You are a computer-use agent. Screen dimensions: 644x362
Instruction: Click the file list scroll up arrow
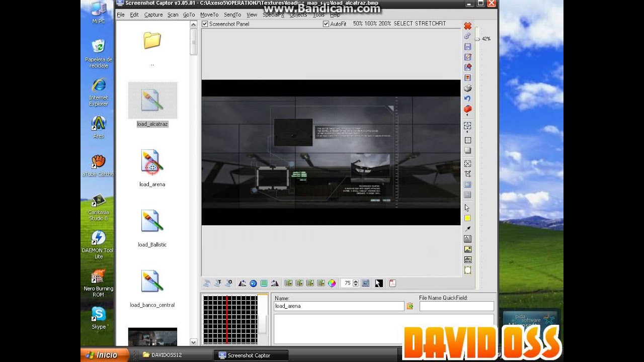coord(194,26)
